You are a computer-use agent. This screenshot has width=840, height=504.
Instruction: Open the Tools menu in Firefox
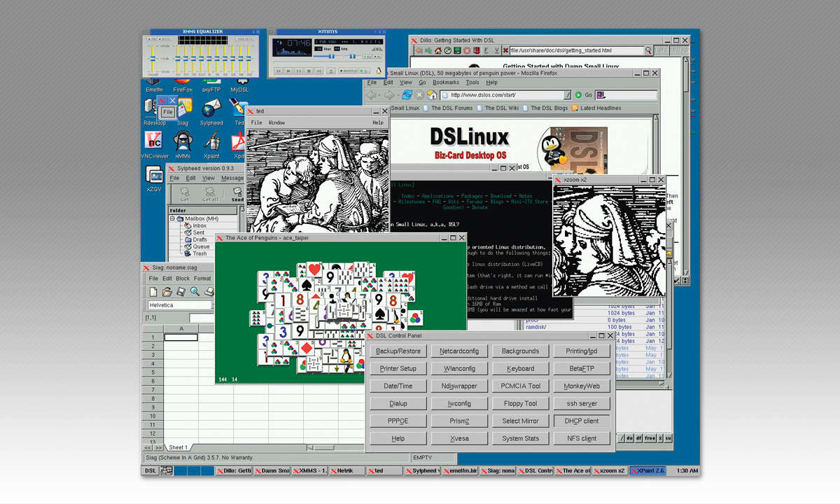pos(472,83)
